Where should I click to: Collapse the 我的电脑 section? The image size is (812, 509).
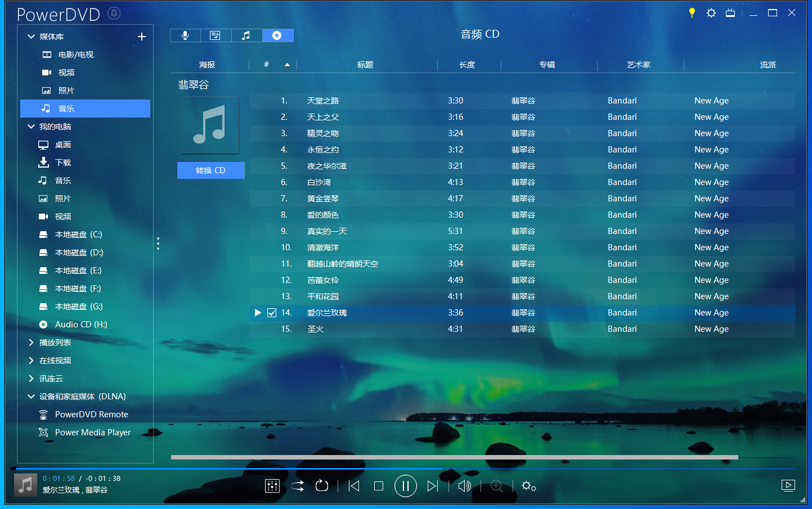(31, 127)
